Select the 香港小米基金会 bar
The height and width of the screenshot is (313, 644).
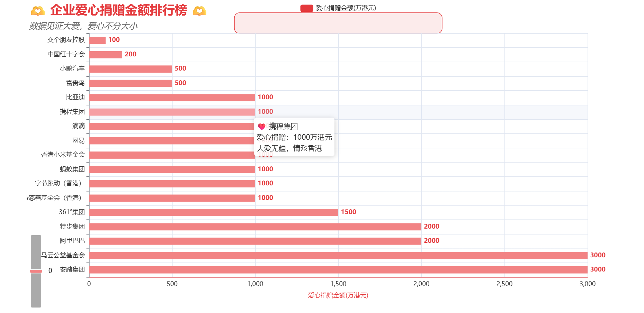172,155
